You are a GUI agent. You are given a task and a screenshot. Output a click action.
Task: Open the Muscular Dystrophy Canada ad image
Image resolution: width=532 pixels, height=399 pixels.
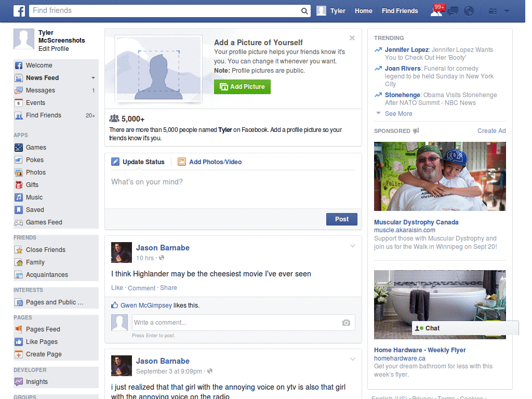click(x=440, y=177)
